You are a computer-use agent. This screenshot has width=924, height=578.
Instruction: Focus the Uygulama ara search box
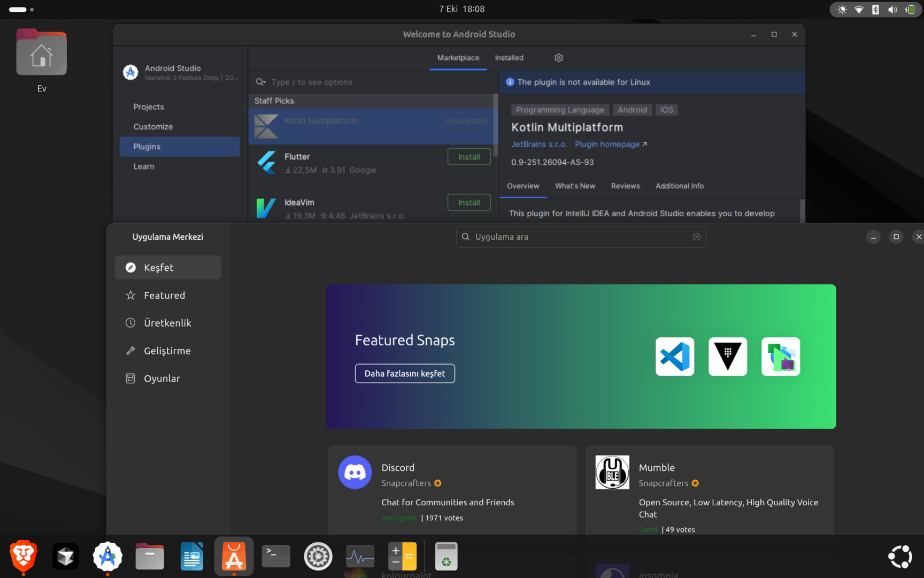(581, 237)
